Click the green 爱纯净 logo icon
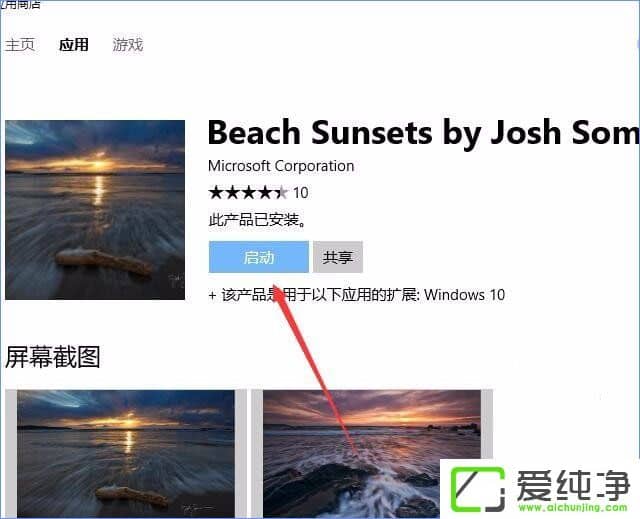 click(478, 489)
